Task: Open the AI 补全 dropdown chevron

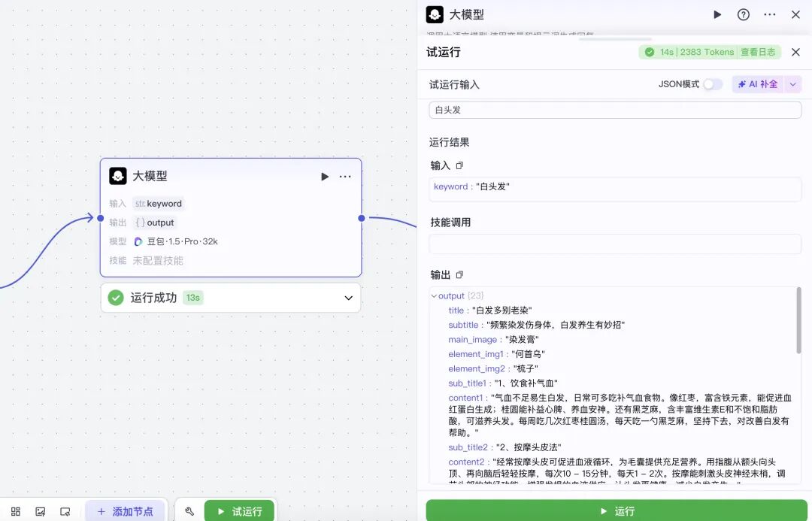Action: [x=795, y=84]
